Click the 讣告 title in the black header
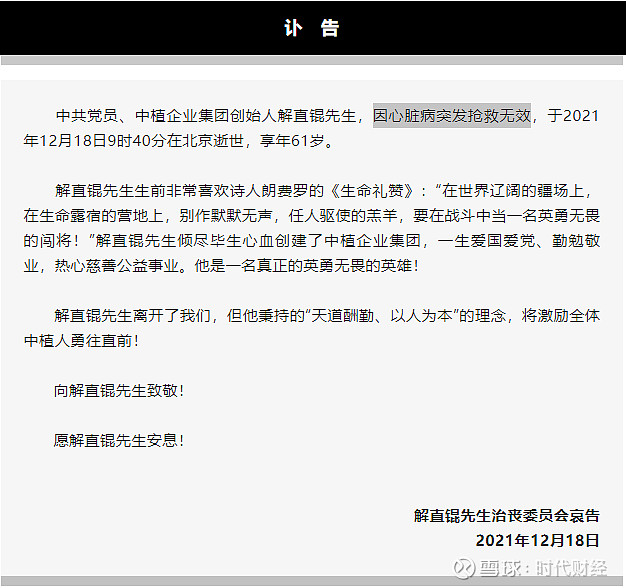 (x=312, y=28)
